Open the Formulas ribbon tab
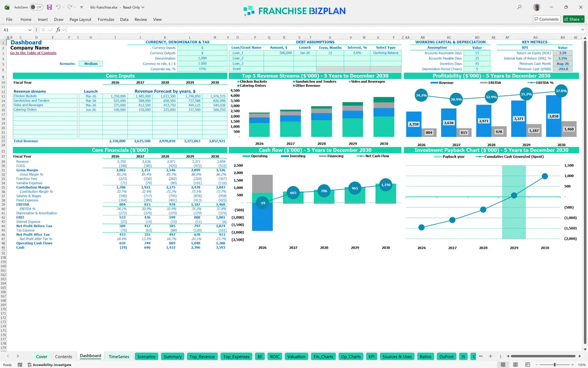Image resolution: width=588 pixels, height=368 pixels. pyautogui.click(x=106, y=20)
